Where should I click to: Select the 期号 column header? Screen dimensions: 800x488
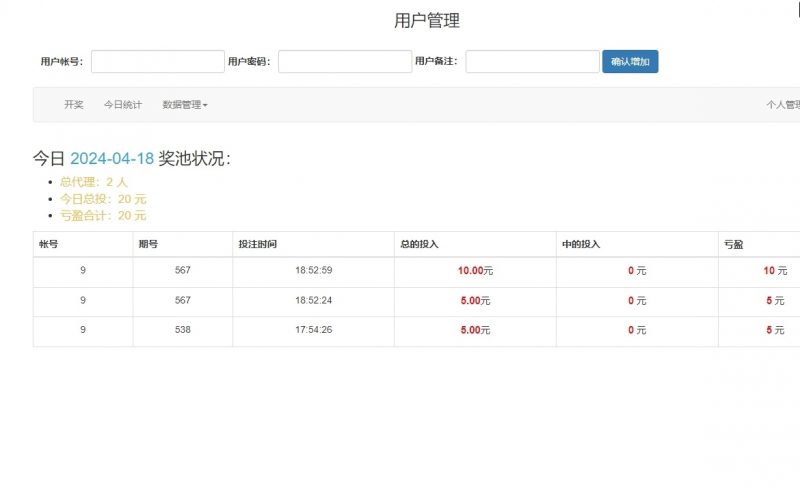pyautogui.click(x=148, y=244)
